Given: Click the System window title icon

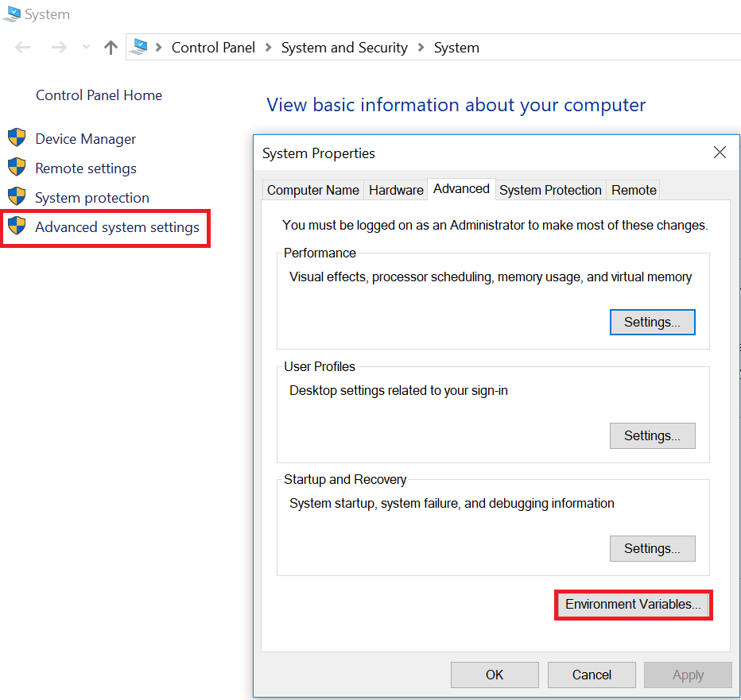Looking at the screenshot, I should 11,14.
